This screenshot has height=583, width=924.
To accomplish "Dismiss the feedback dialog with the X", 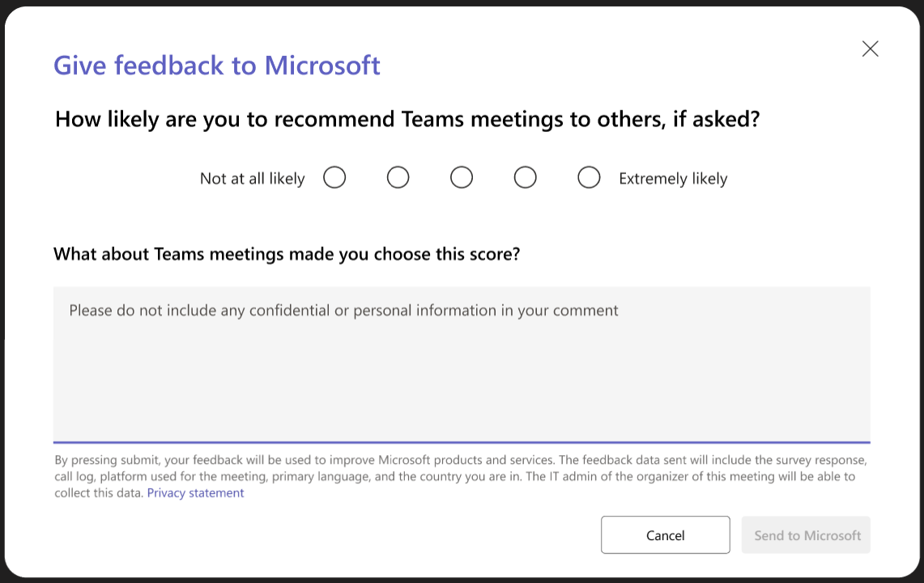I will [x=870, y=49].
